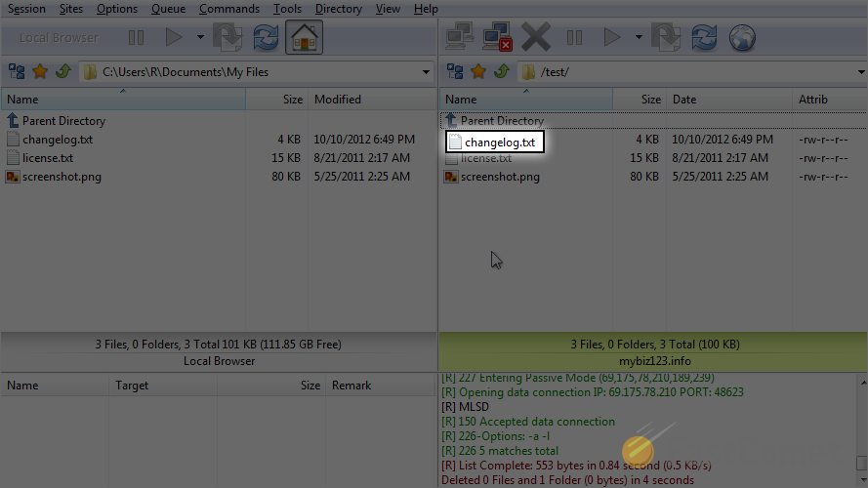This screenshot has height=488, width=868.
Task: Open the Directory menu
Action: coord(338,9)
